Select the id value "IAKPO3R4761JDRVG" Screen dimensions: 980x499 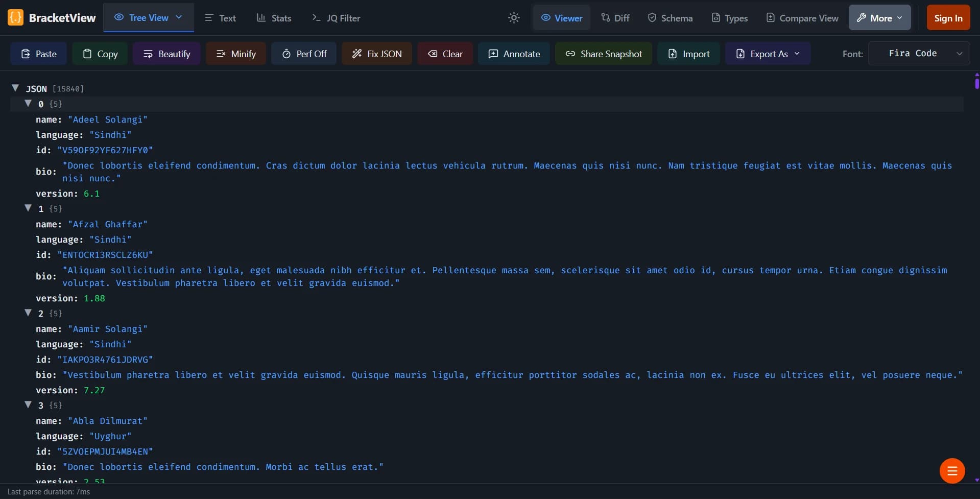pyautogui.click(x=105, y=360)
